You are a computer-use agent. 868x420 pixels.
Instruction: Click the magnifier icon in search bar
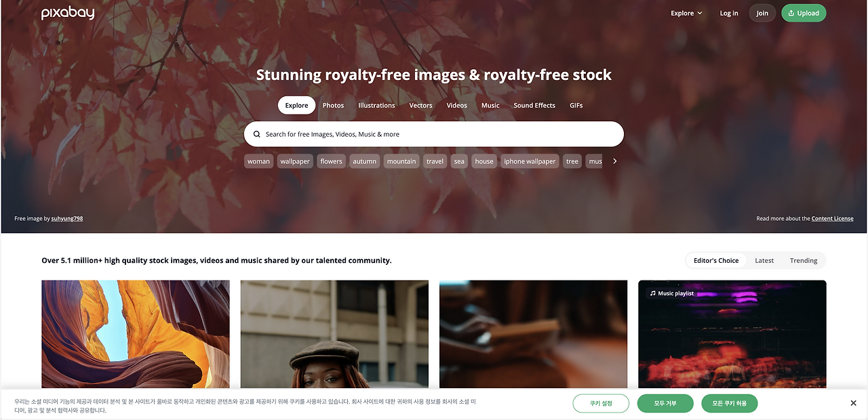257,134
